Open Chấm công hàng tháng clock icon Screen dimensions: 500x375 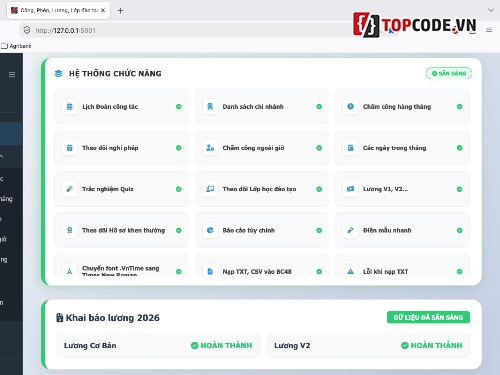350,107
